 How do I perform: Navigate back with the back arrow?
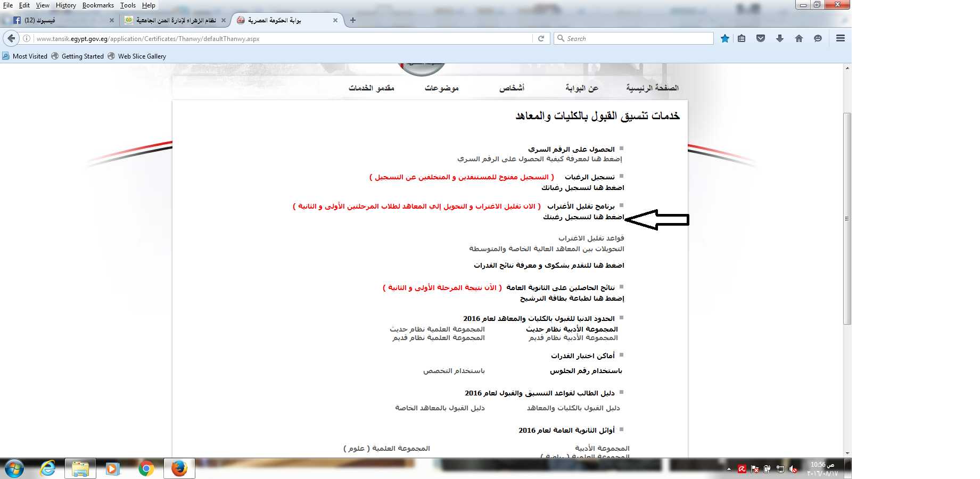(11, 38)
